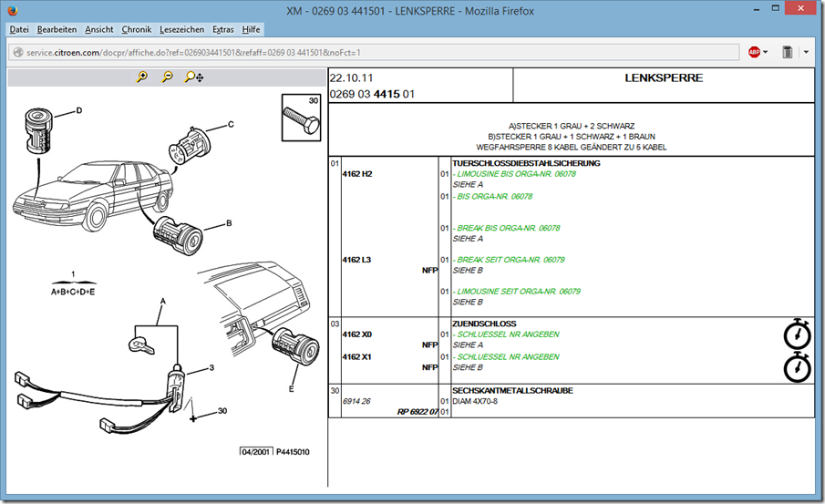
Task: Click diagram reference P4415010
Action: pyautogui.click(x=293, y=452)
